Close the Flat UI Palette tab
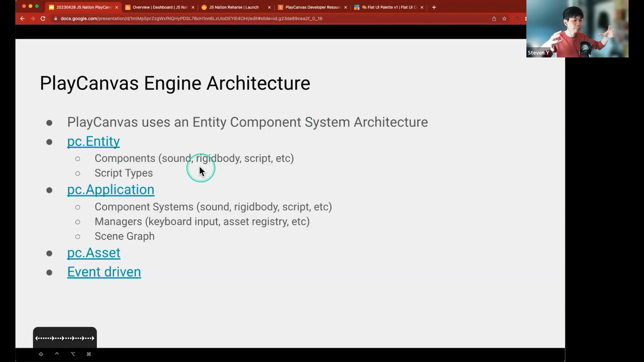This screenshot has width=644, height=362. tap(422, 7)
